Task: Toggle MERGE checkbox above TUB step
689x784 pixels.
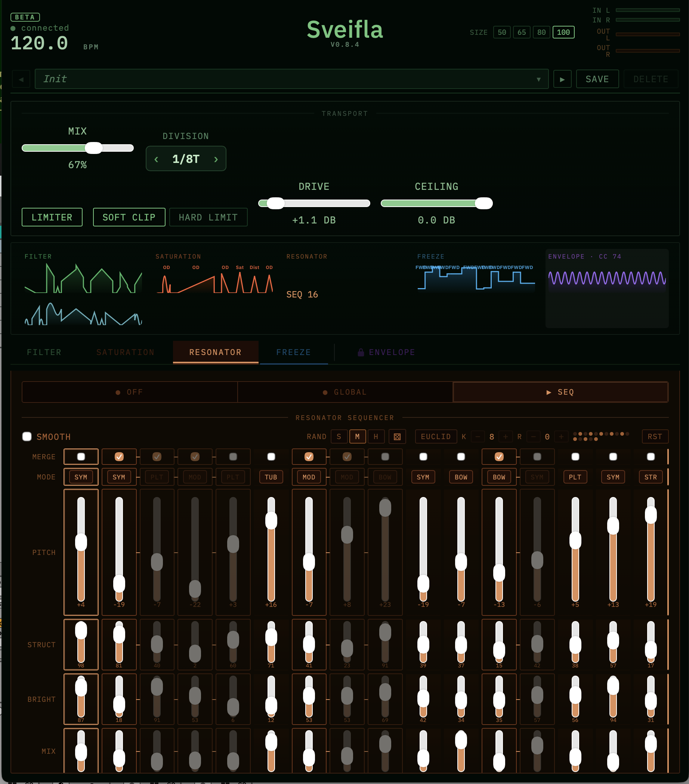Action: point(271,456)
